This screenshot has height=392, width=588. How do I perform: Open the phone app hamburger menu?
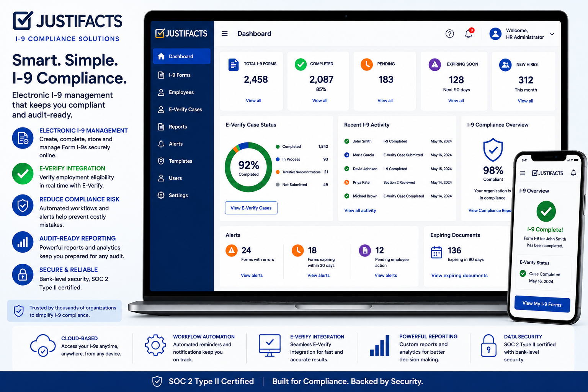523,173
